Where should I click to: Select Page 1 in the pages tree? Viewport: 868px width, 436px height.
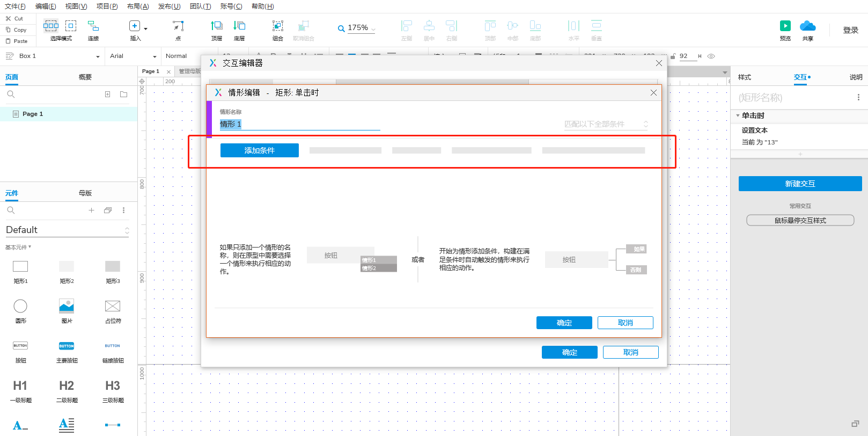click(x=69, y=114)
